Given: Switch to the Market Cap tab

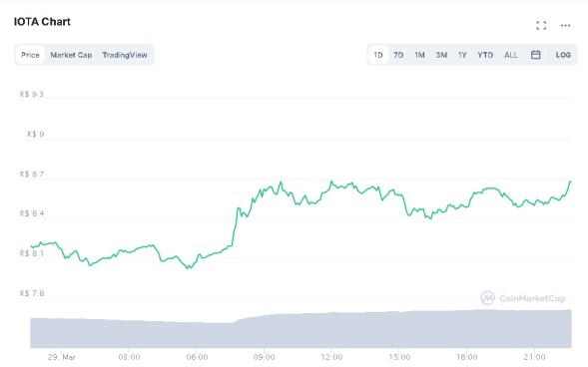Looking at the screenshot, I should pos(71,55).
